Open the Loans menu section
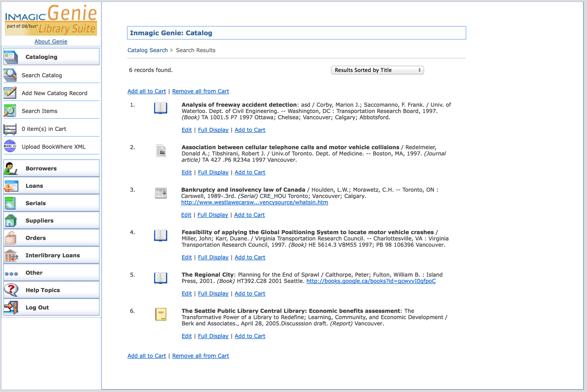This screenshot has width=587, height=392. [51, 186]
